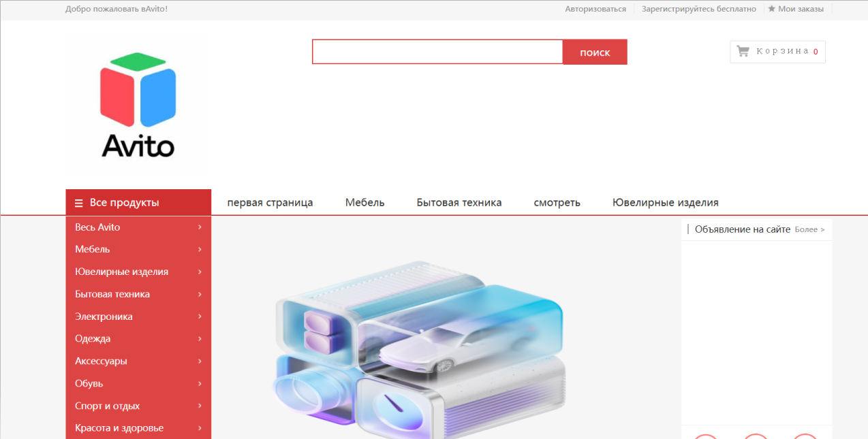Open the shopping cart icon
The height and width of the screenshot is (439, 868).
pyautogui.click(x=743, y=51)
